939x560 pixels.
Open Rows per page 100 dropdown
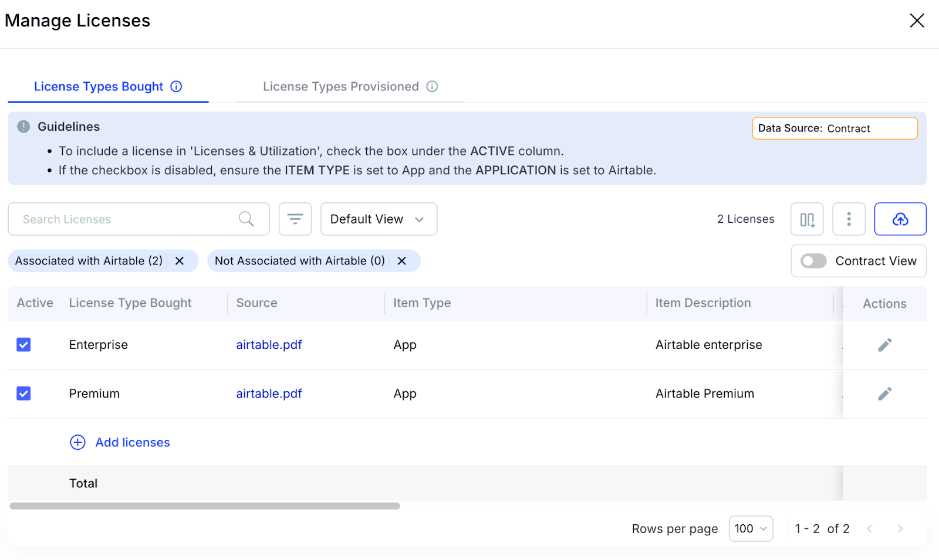pyautogui.click(x=751, y=529)
